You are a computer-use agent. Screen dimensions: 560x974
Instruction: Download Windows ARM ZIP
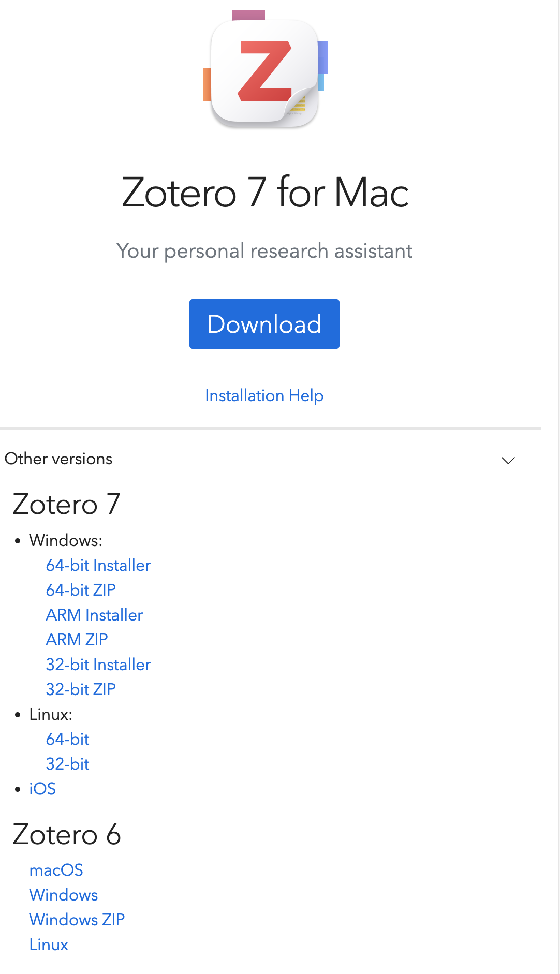tap(77, 640)
